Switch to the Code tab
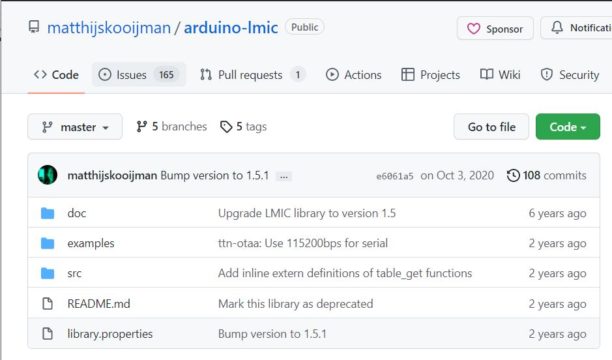The image size is (612, 360). pyautogui.click(x=56, y=75)
